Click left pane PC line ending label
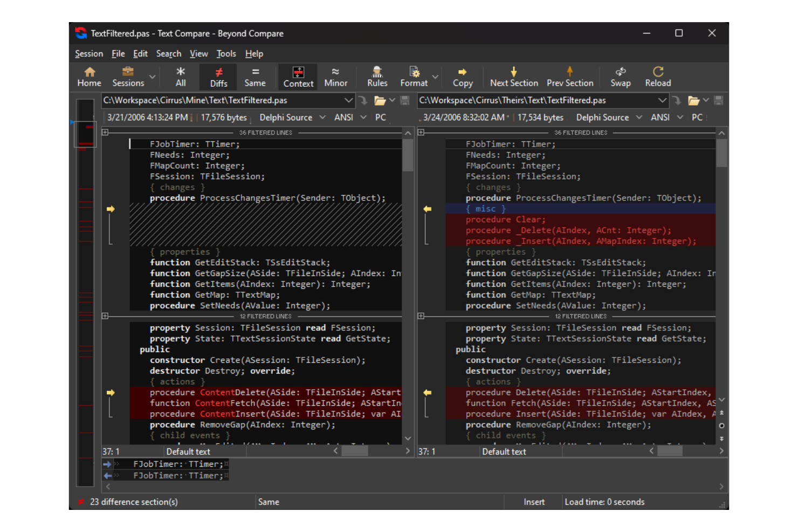The width and height of the screenshot is (798, 532). tap(381, 118)
